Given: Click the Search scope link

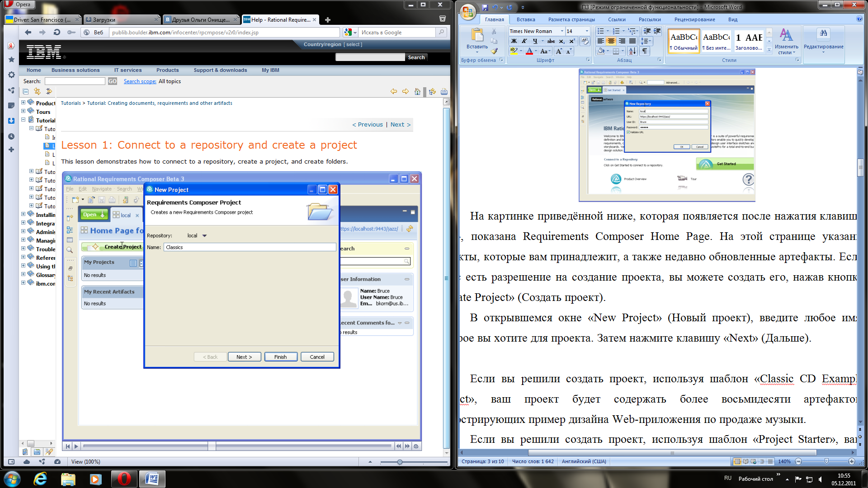Looking at the screenshot, I should (x=140, y=81).
